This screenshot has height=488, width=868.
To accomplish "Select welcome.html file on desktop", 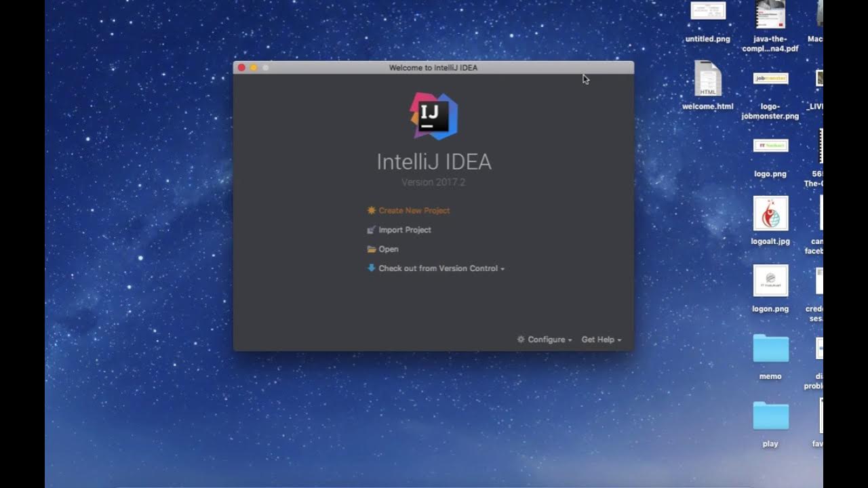I will (708, 86).
